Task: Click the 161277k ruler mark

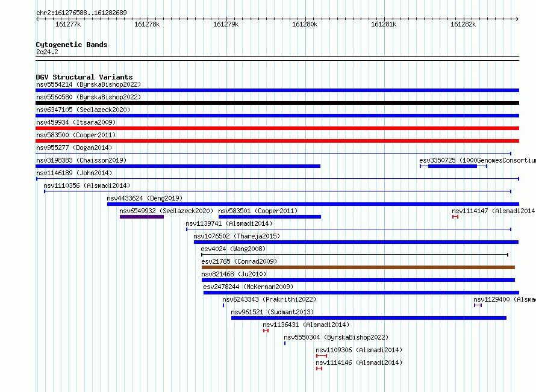Action: coord(68,24)
